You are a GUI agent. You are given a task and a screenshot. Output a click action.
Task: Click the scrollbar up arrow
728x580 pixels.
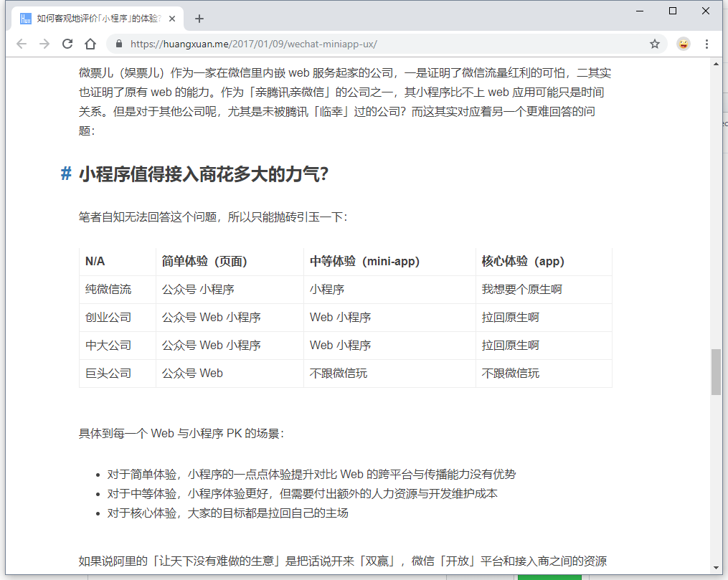pyautogui.click(x=715, y=65)
